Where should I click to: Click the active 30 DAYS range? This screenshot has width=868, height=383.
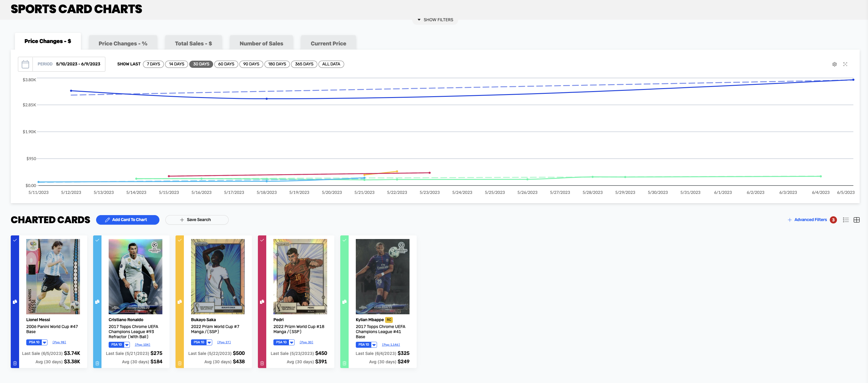pos(201,64)
